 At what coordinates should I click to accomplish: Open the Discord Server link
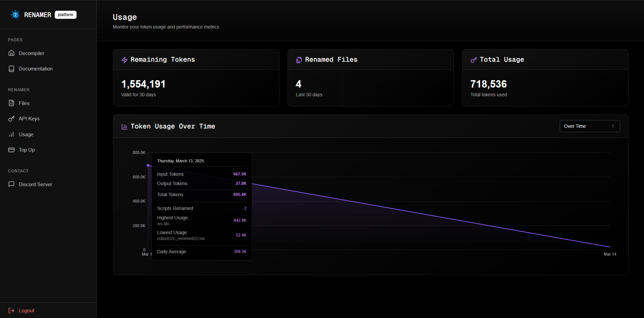(35, 184)
